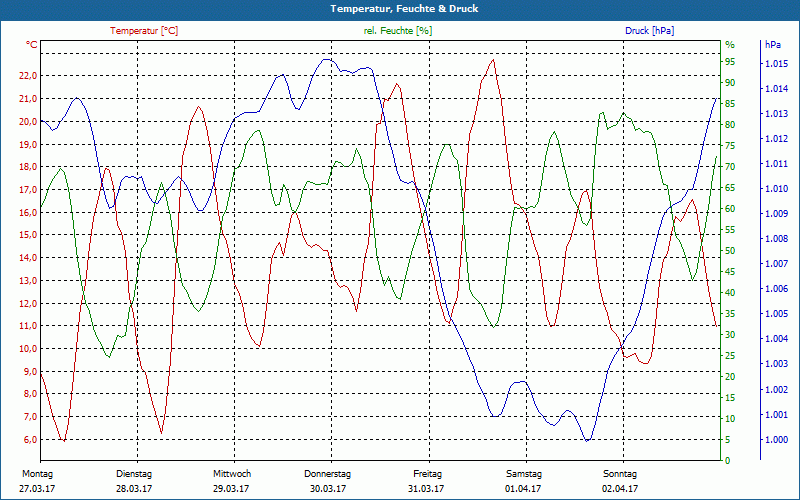800x500 pixels.
Task: Click the red 'Temperatur [°C]' legend label
Action: click(x=144, y=31)
